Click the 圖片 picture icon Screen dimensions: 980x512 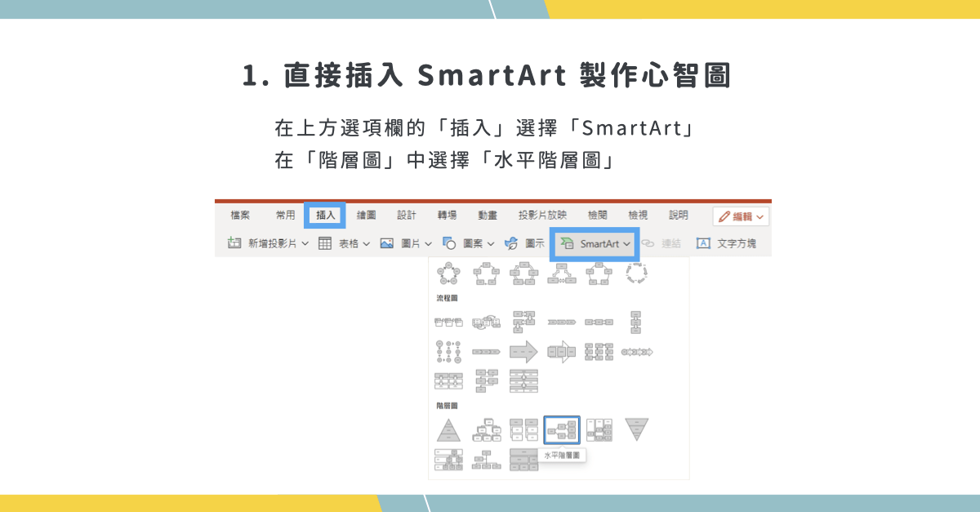387,243
